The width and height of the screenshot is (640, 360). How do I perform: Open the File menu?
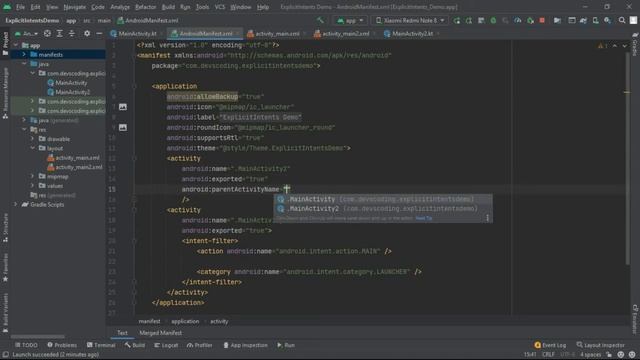click(x=20, y=7)
